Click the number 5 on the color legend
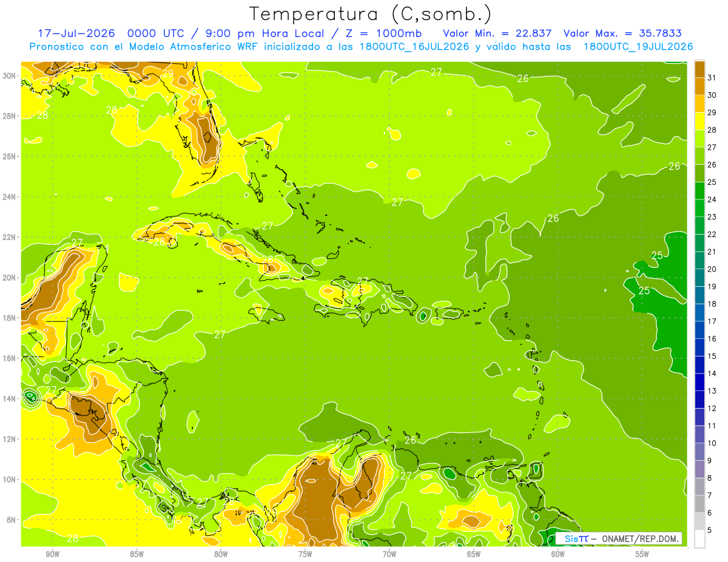Image resolution: width=728 pixels, height=562 pixels. click(x=710, y=530)
